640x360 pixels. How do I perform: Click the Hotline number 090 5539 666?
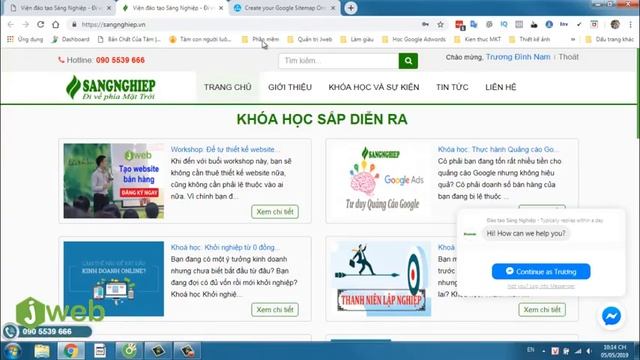[120, 60]
